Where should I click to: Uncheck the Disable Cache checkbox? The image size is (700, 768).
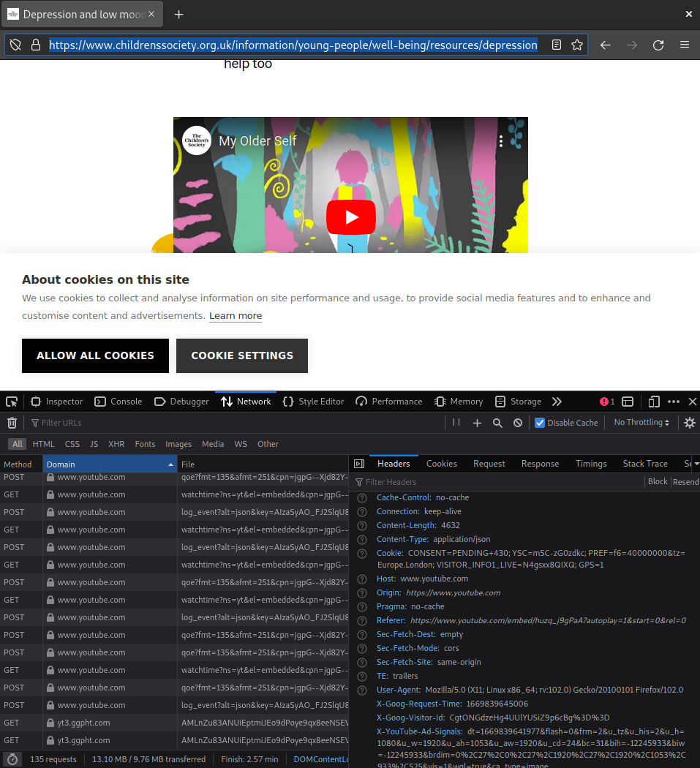click(540, 423)
